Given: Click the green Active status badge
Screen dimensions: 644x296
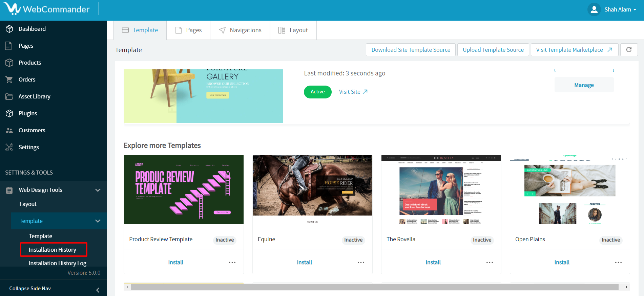Looking at the screenshot, I should [x=318, y=92].
